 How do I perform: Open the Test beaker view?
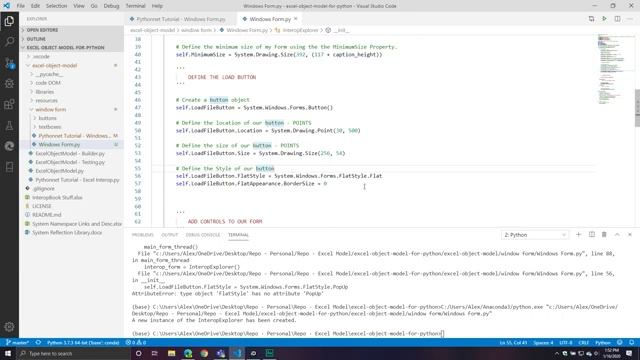click(x=9, y=125)
